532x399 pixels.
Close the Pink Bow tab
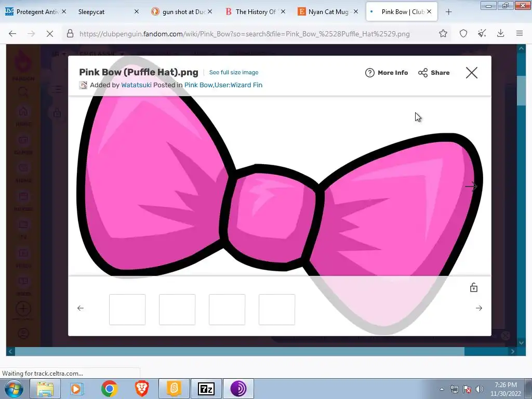[429, 11]
